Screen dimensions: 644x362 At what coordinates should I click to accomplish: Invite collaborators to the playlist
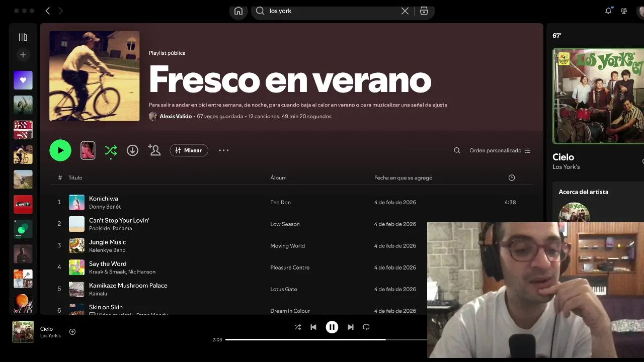point(154,150)
